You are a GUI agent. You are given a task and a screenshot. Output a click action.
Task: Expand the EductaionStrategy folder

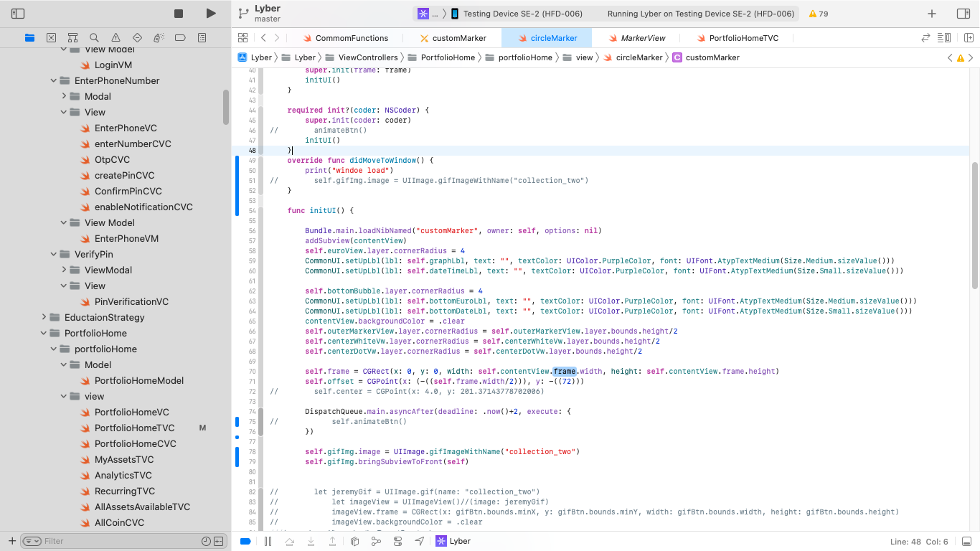coord(44,318)
